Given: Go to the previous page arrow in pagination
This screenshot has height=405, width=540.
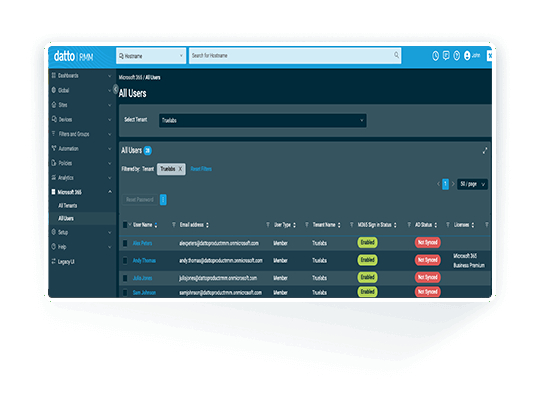Looking at the screenshot, I should pyautogui.click(x=438, y=184).
